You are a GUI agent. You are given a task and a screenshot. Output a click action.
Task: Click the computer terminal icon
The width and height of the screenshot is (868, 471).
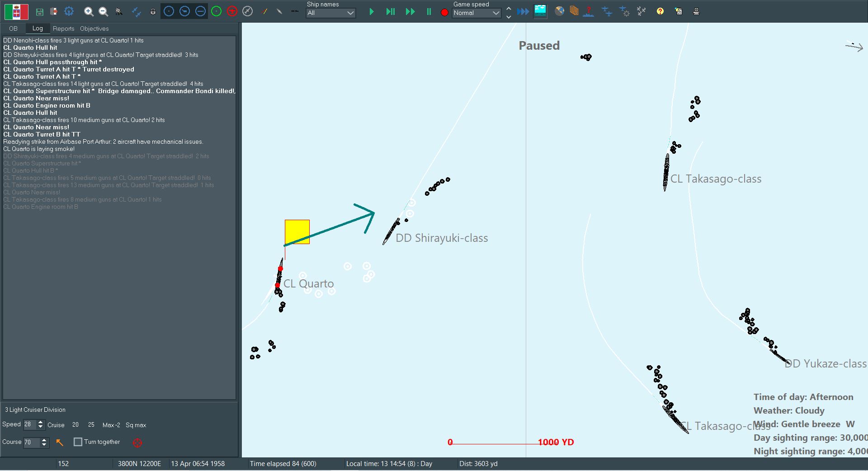696,11
